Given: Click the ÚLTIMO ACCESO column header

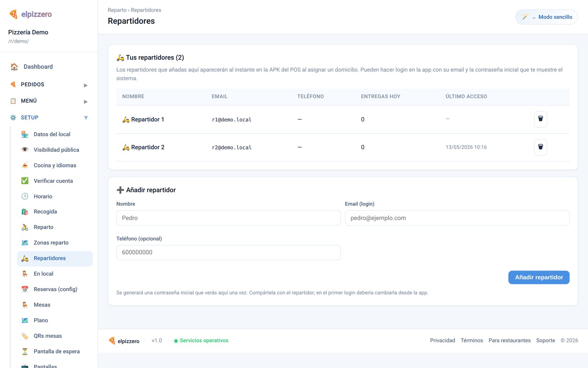Looking at the screenshot, I should [x=466, y=96].
